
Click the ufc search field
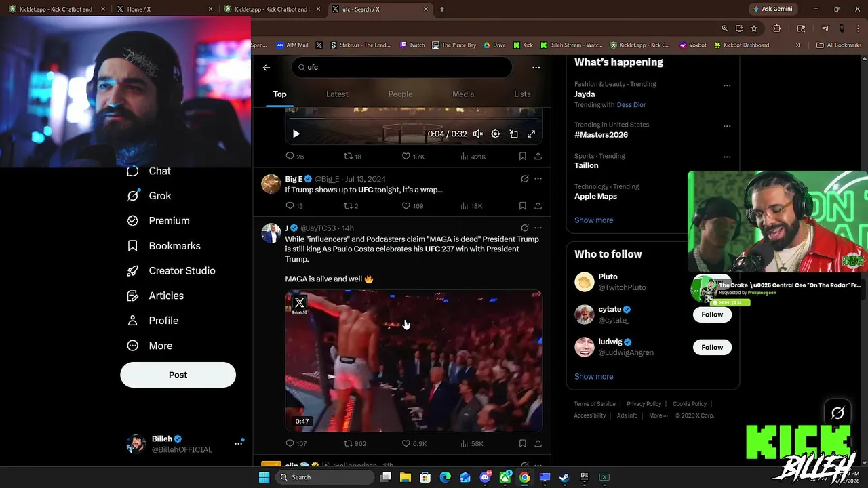(401, 68)
